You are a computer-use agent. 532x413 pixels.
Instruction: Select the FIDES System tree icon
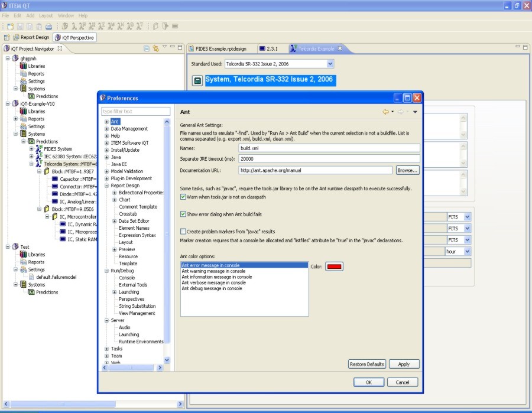[38, 149]
